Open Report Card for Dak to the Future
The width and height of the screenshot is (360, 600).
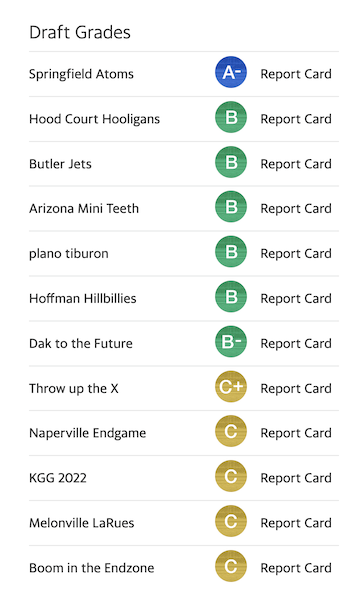tap(296, 344)
